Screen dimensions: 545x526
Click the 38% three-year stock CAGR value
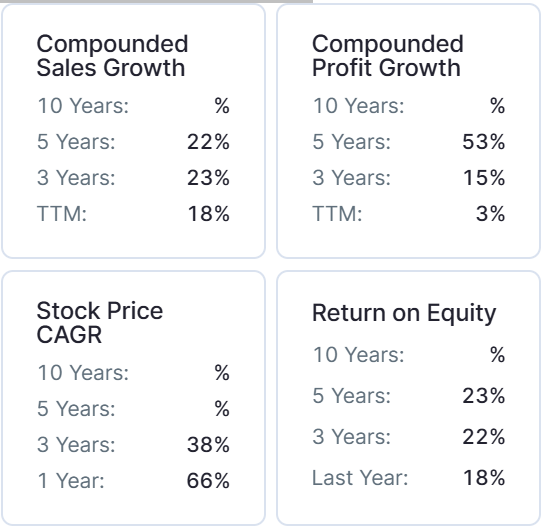208,445
